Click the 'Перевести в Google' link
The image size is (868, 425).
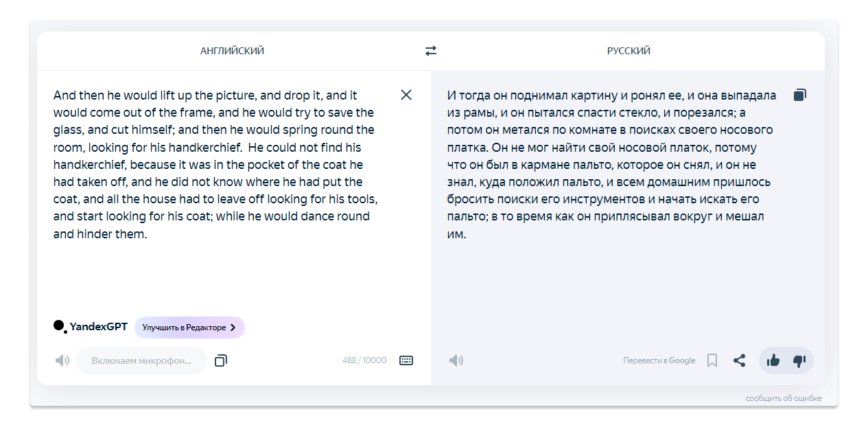coord(659,360)
